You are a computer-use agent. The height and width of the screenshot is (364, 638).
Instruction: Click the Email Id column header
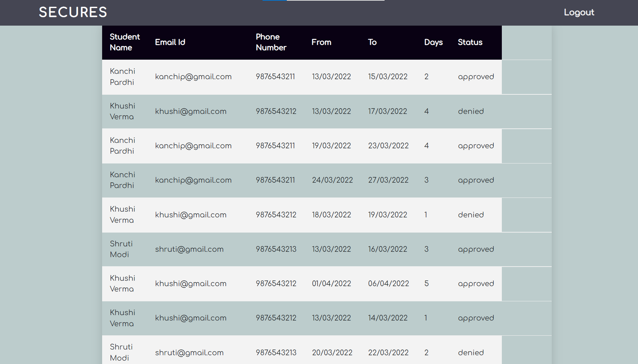(x=170, y=42)
